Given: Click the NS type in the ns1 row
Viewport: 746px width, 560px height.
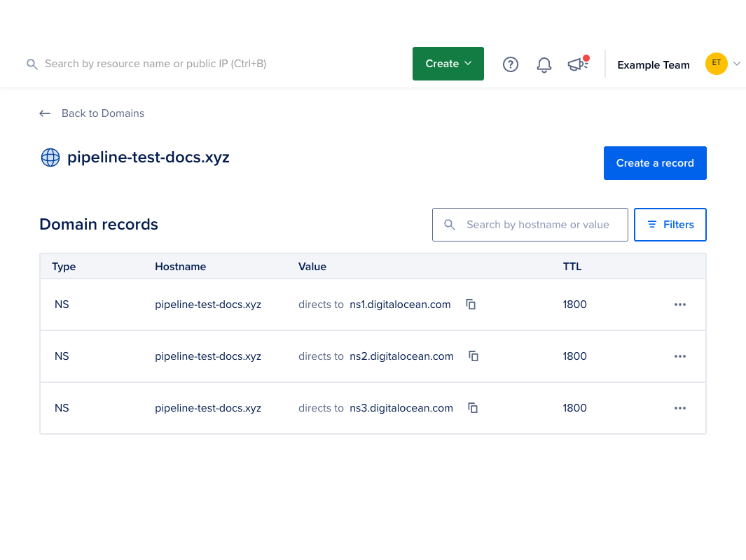Looking at the screenshot, I should pos(62,304).
